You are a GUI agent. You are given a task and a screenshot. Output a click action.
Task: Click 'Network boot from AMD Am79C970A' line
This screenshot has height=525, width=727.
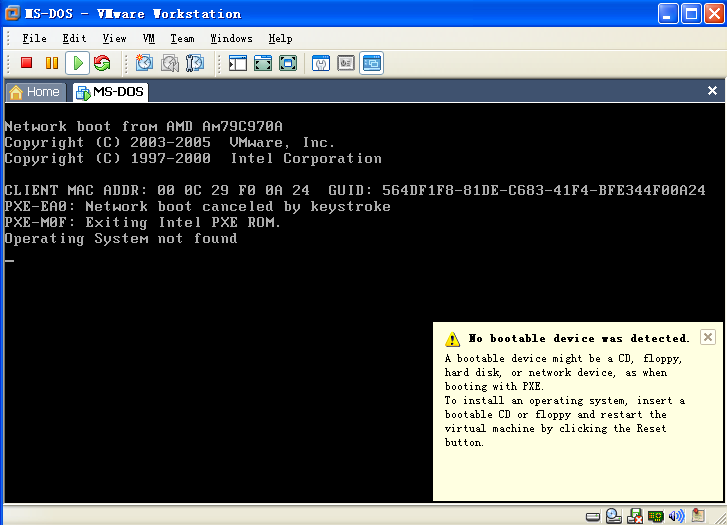coord(144,126)
